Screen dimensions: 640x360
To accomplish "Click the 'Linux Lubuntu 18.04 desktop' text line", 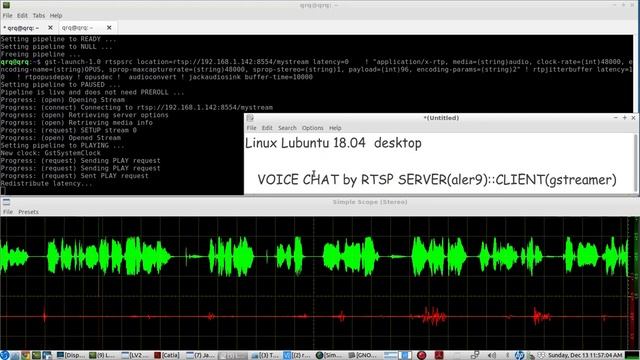I will (333, 143).
